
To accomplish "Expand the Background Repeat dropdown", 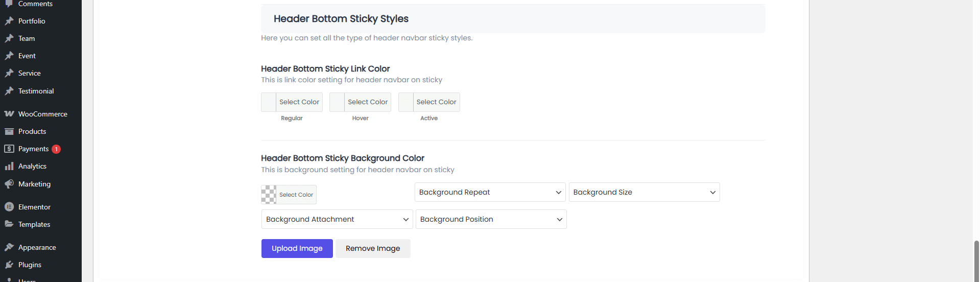I will pyautogui.click(x=490, y=192).
